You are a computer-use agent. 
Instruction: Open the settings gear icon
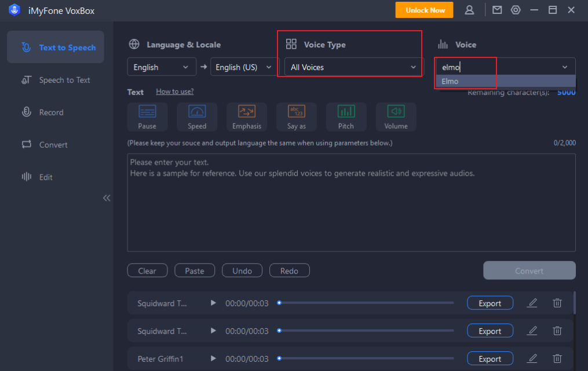(516, 10)
